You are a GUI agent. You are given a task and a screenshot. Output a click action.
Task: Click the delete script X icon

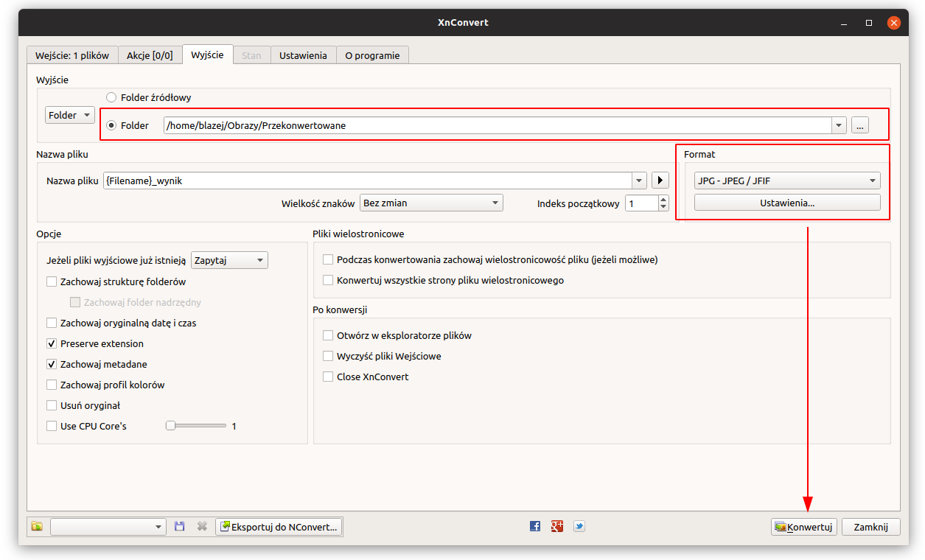(x=202, y=526)
